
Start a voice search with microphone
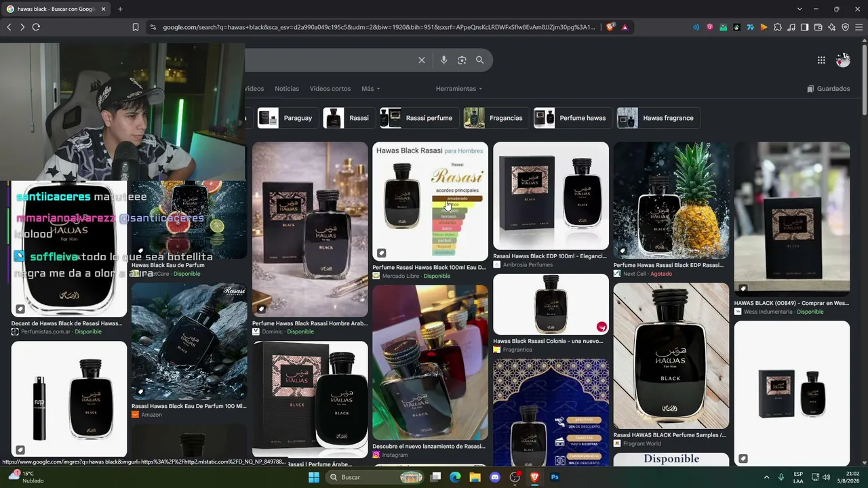pyautogui.click(x=443, y=60)
